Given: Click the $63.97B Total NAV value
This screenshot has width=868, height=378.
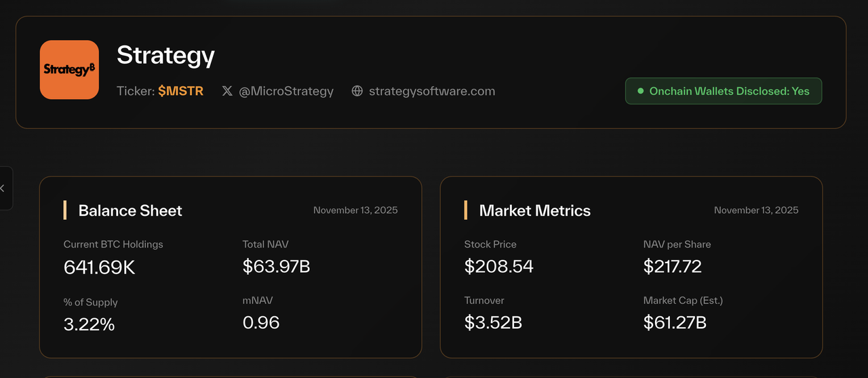Looking at the screenshot, I should (x=276, y=267).
